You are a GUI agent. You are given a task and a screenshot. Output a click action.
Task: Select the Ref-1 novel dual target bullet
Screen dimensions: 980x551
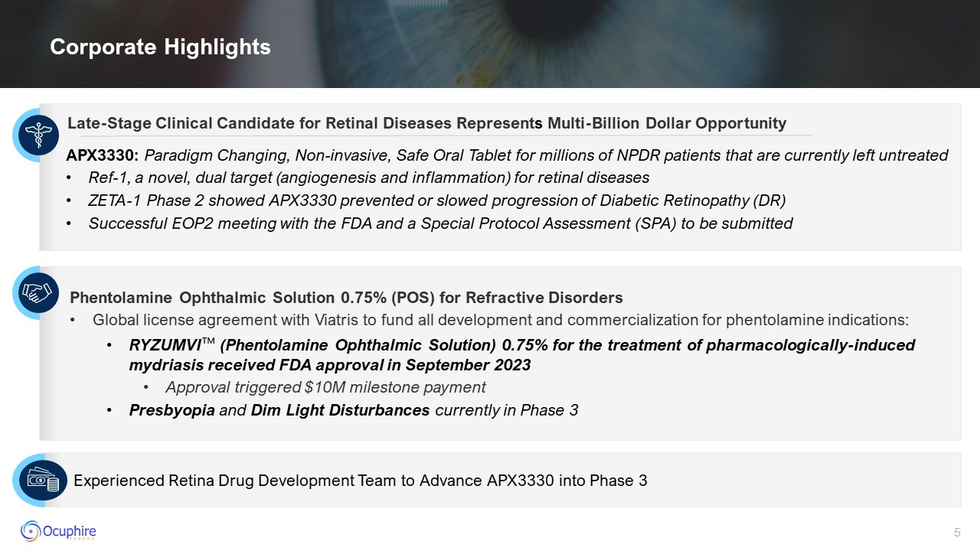(x=368, y=178)
